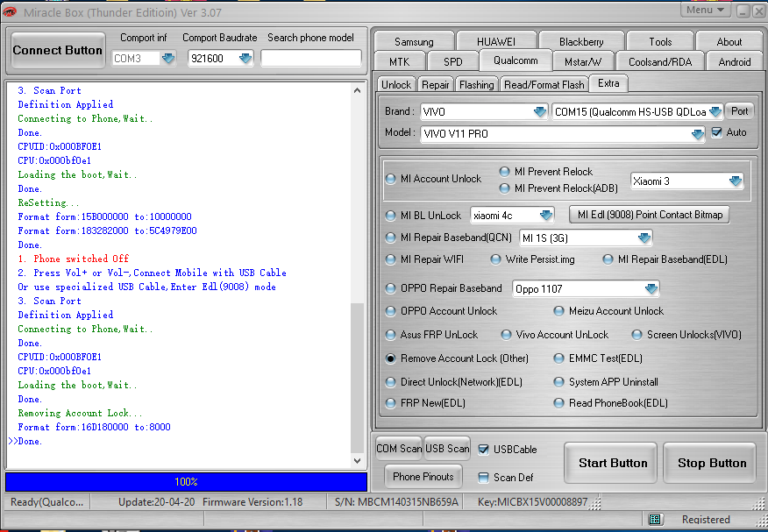Select MI BL UnLock radio option
The width and height of the screenshot is (768, 532).
tap(390, 216)
